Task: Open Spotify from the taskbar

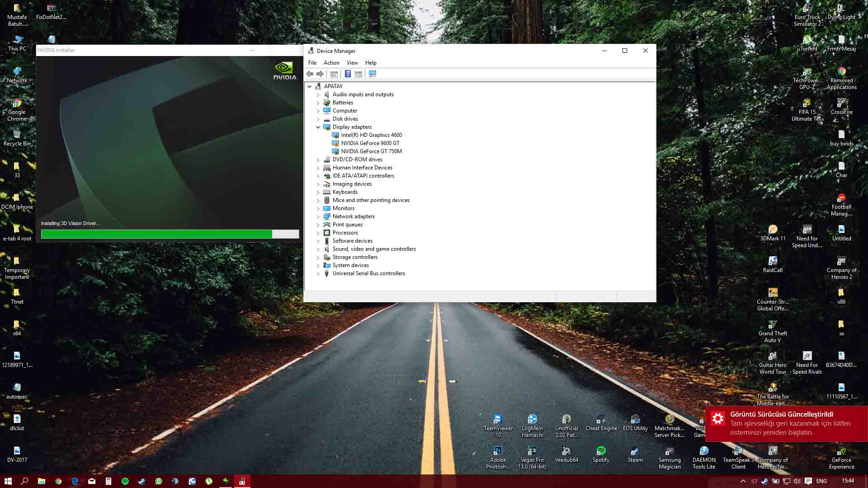Action: (x=125, y=481)
